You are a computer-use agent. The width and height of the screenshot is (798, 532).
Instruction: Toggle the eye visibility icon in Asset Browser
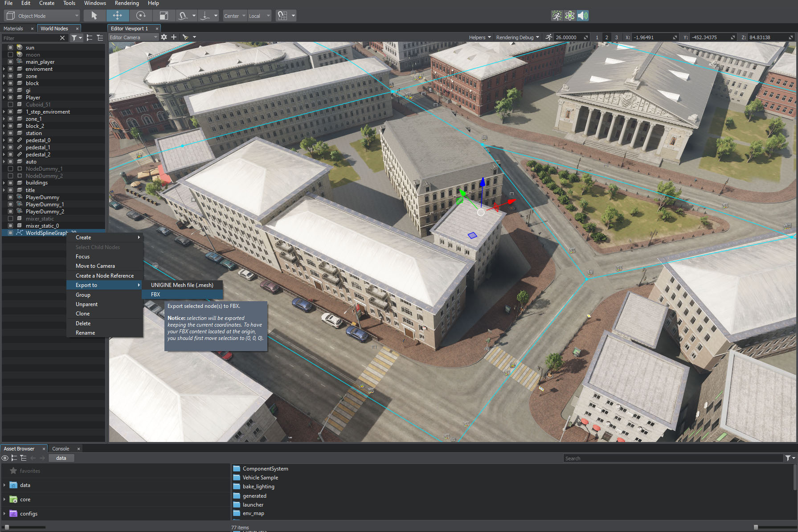5,458
